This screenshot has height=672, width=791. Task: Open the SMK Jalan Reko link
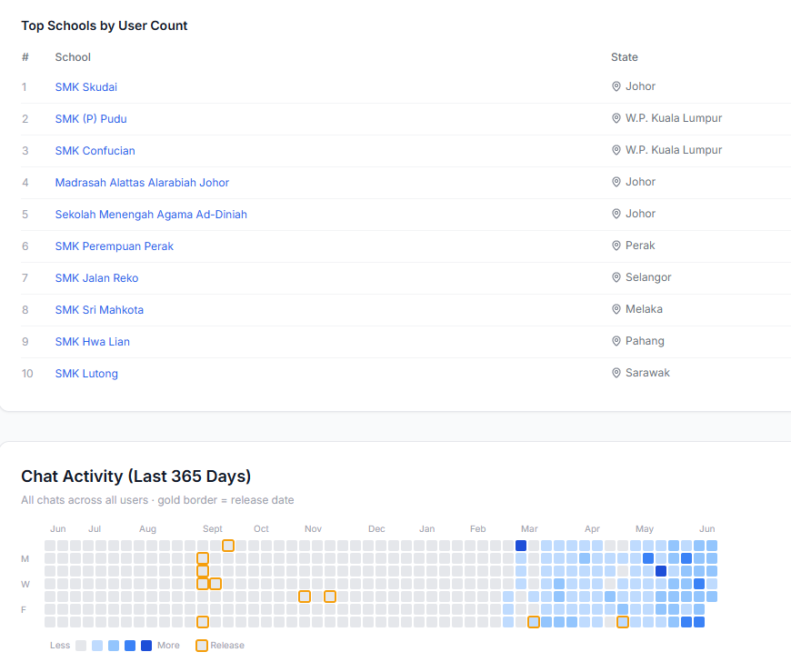[x=96, y=277]
